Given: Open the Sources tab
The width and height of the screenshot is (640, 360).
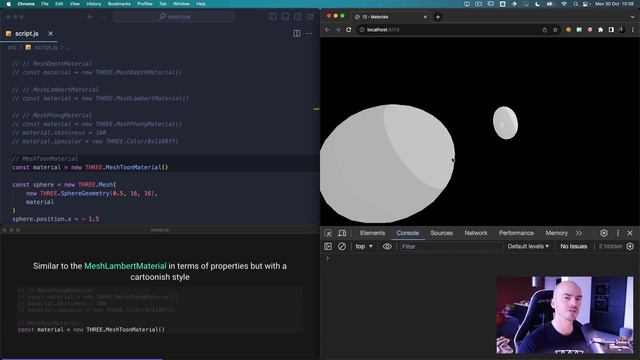Looking at the screenshot, I should point(442,233).
